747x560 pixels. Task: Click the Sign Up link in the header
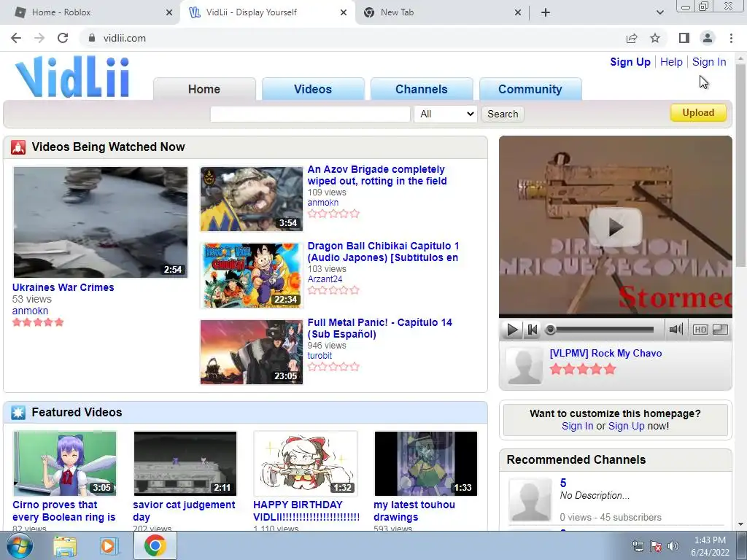pyautogui.click(x=630, y=62)
